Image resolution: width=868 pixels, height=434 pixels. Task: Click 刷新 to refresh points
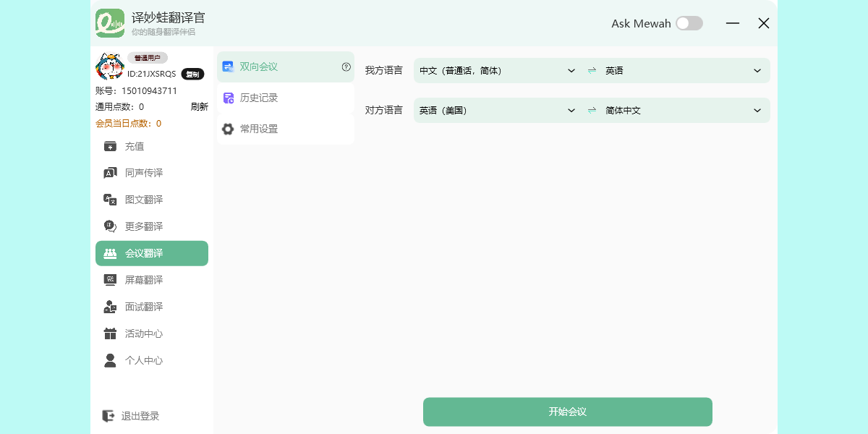[199, 106]
